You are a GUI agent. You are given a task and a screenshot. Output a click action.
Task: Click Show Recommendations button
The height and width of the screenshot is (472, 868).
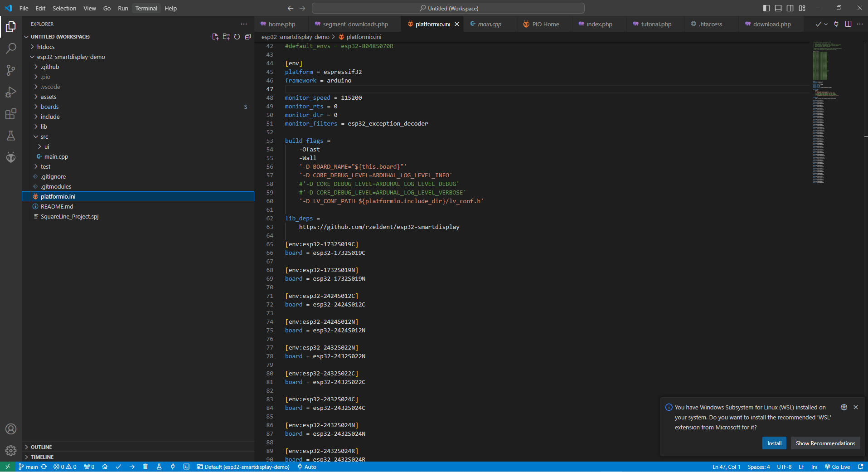[825, 443]
